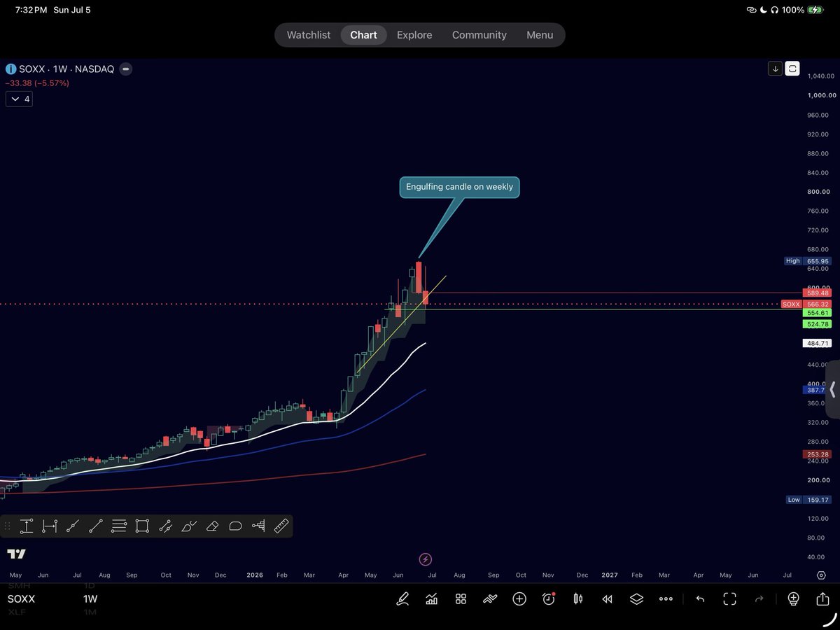The image size is (840, 630).
Task: Click the Low 159.17 price label
Action: [808, 500]
